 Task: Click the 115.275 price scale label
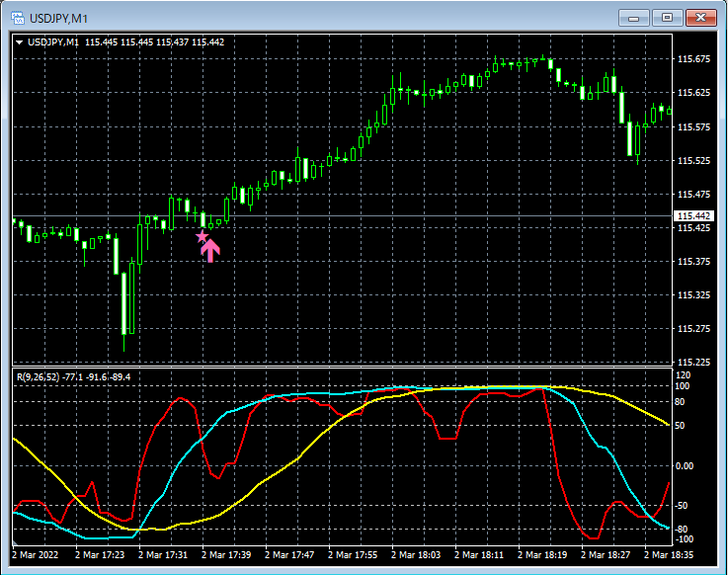coord(694,329)
